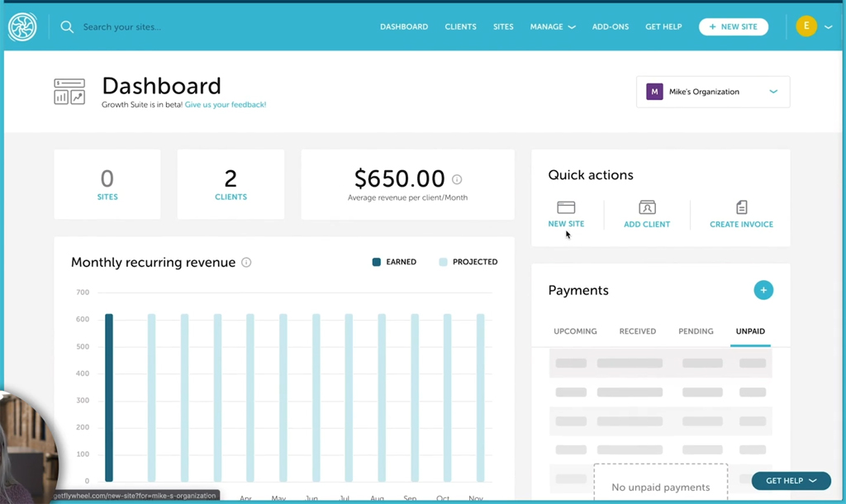
Task: Select the Unpaid payments tab
Action: coord(750,331)
